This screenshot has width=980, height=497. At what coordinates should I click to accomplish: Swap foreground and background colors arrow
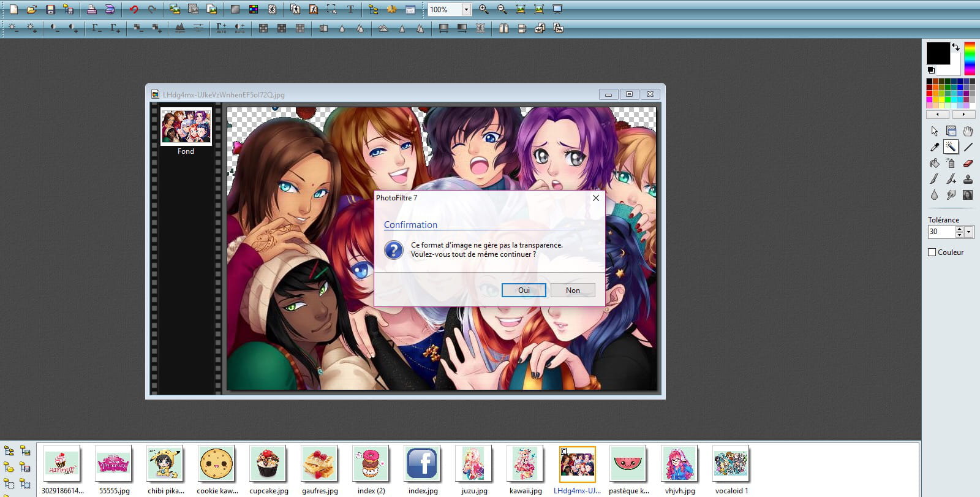point(956,47)
